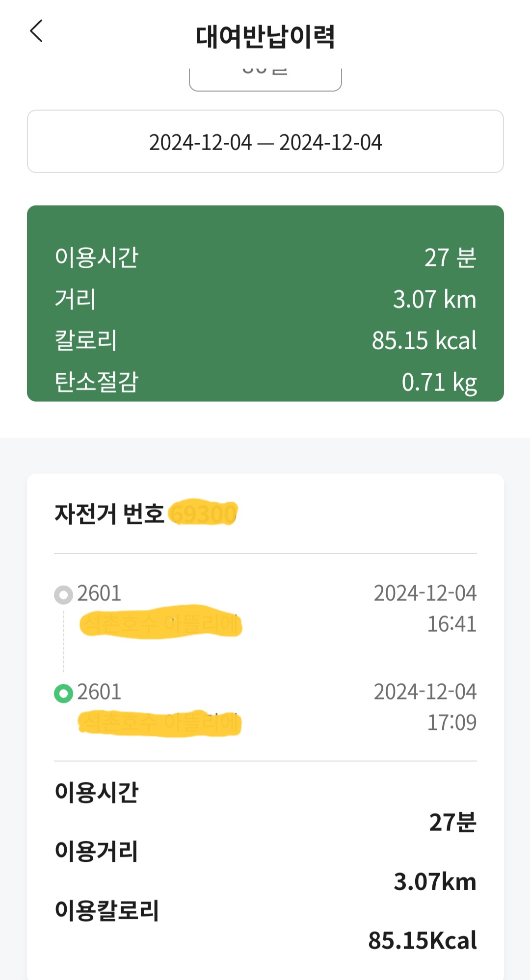Select the return station number 2601 at 17:09
The image size is (530, 980).
(99, 692)
